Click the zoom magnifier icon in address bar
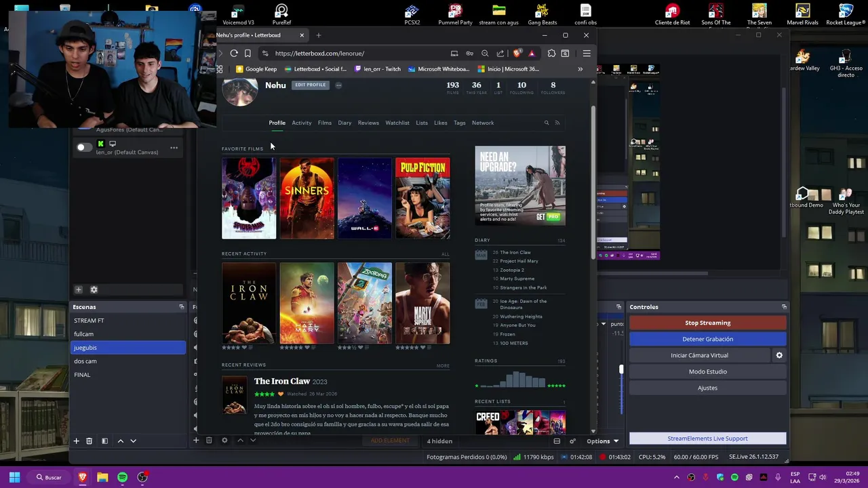 [x=485, y=54]
